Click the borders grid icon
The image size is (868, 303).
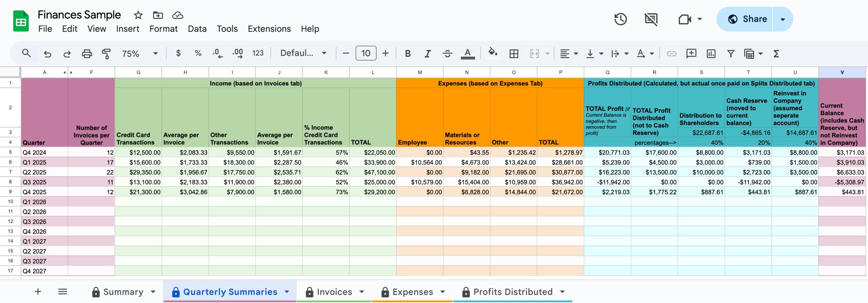(514, 54)
